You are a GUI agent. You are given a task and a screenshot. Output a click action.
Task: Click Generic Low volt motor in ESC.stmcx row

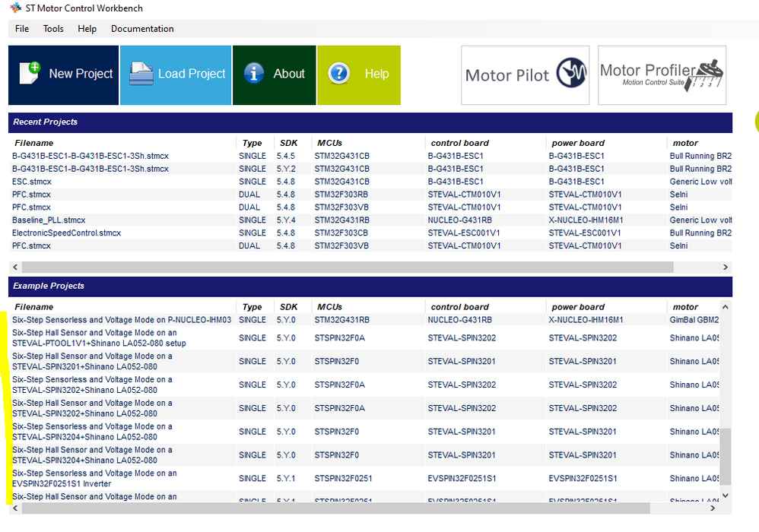coord(700,182)
